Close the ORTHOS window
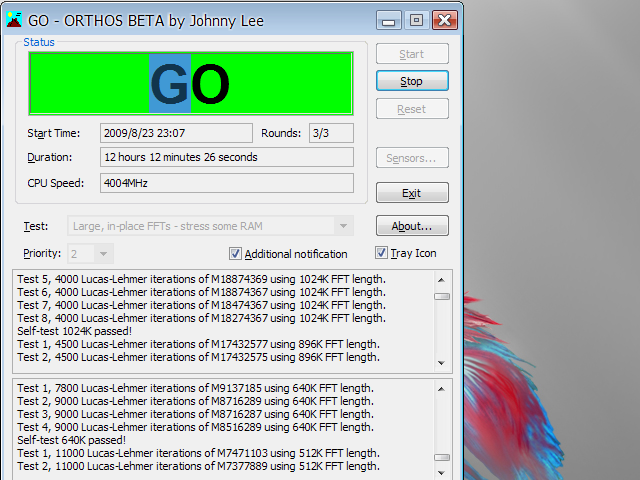This screenshot has height=480, width=640. pyautogui.click(x=445, y=20)
